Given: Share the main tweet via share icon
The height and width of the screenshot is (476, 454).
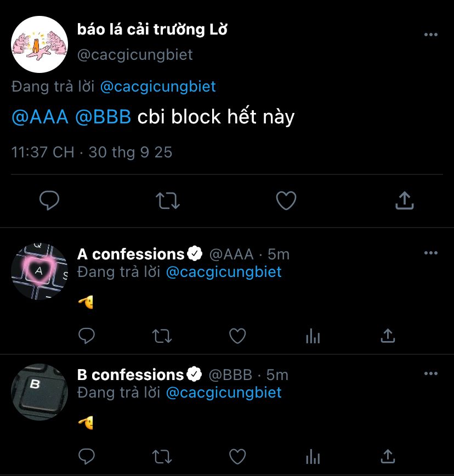Looking at the screenshot, I should click(405, 200).
